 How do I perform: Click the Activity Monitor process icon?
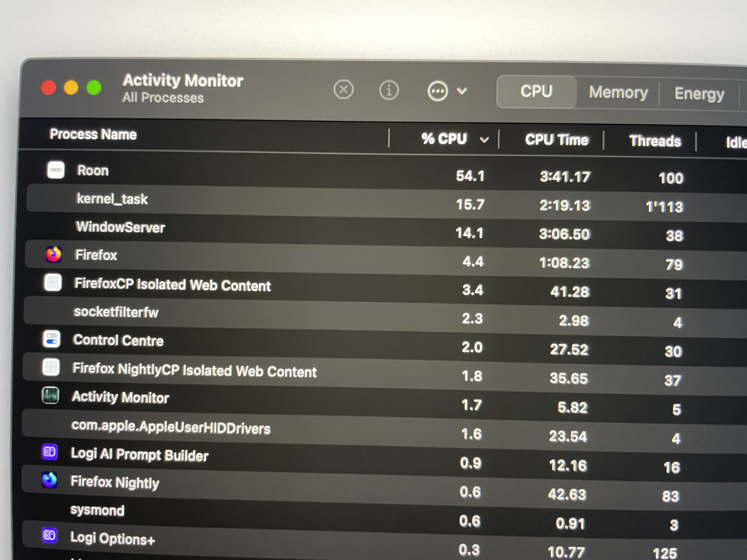pyautogui.click(x=50, y=395)
